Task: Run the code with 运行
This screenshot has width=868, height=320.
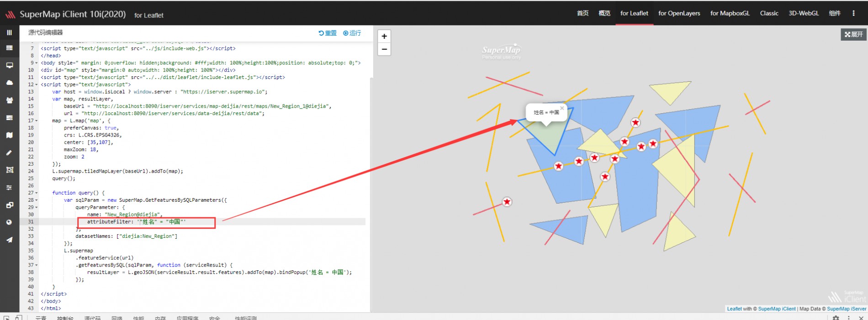Action: 352,33
